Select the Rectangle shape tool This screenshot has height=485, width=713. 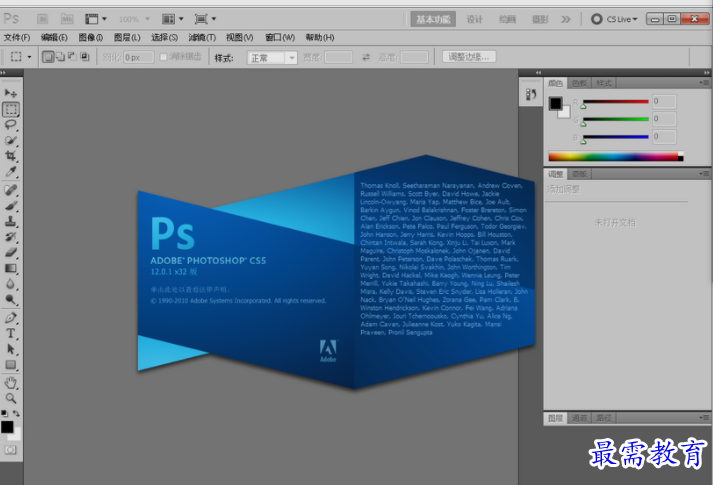[x=11, y=365]
